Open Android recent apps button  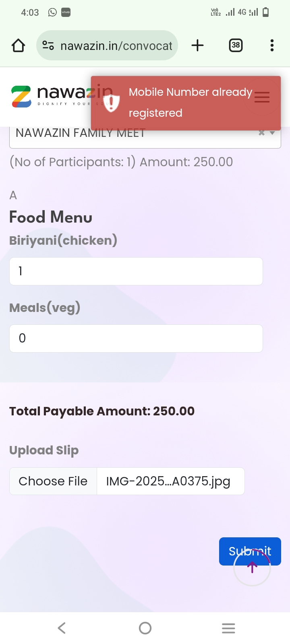pyautogui.click(x=228, y=628)
